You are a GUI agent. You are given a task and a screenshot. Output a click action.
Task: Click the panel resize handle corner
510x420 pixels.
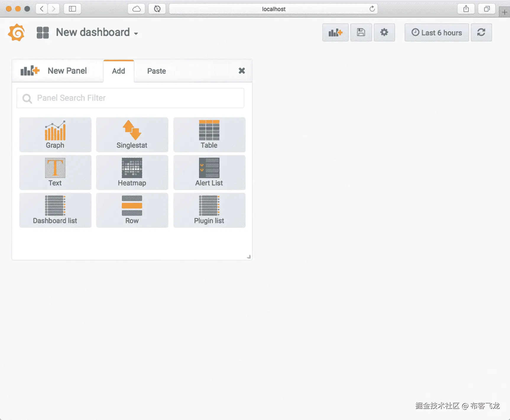249,257
